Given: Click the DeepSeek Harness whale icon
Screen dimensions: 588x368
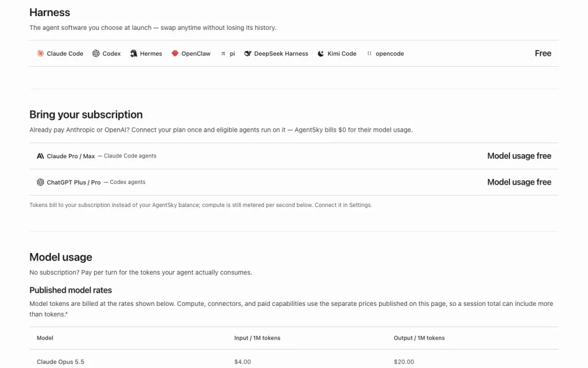Looking at the screenshot, I should pyautogui.click(x=247, y=53).
